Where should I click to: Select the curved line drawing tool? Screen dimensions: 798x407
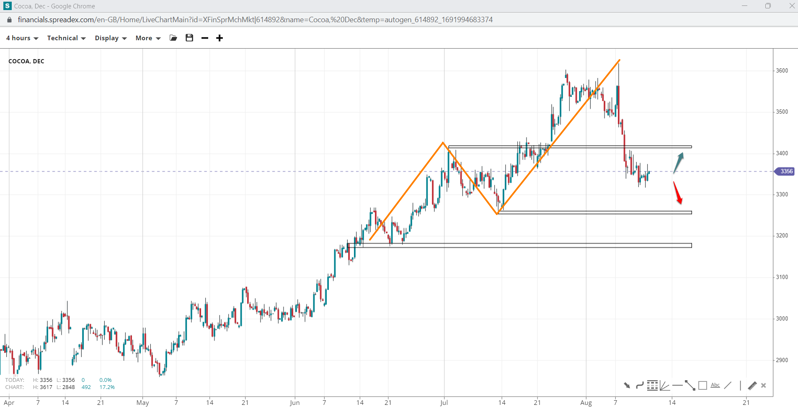[x=640, y=385]
